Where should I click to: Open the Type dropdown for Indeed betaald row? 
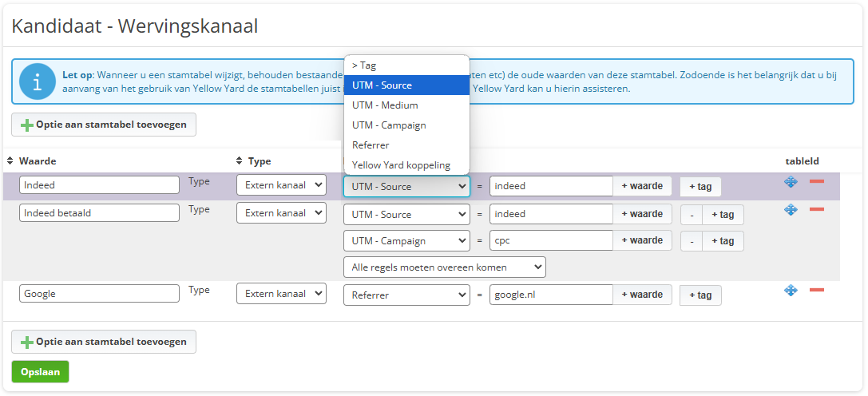[x=281, y=212]
